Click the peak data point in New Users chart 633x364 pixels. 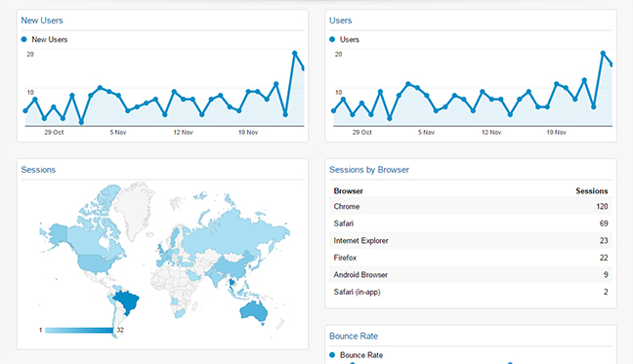[x=294, y=54]
